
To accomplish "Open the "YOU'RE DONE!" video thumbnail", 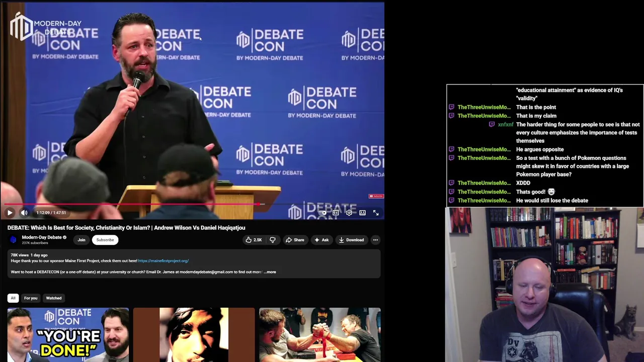I will (68, 335).
